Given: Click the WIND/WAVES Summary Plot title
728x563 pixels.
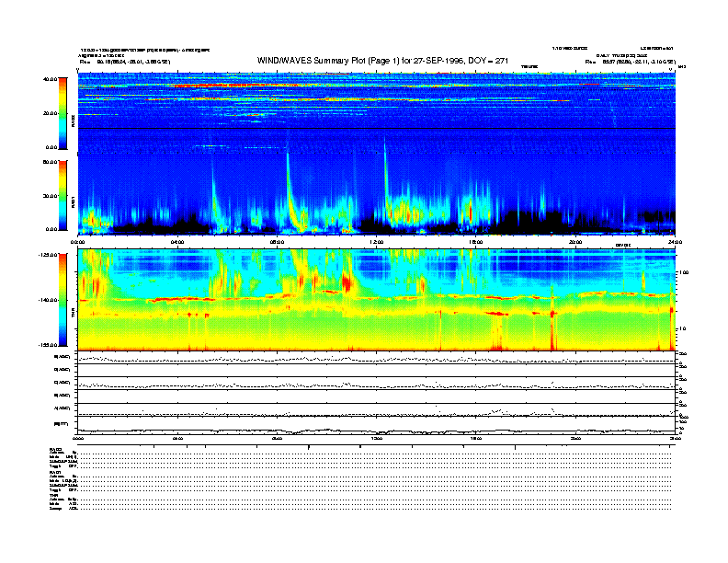Looking at the screenshot, I should coord(382,61).
